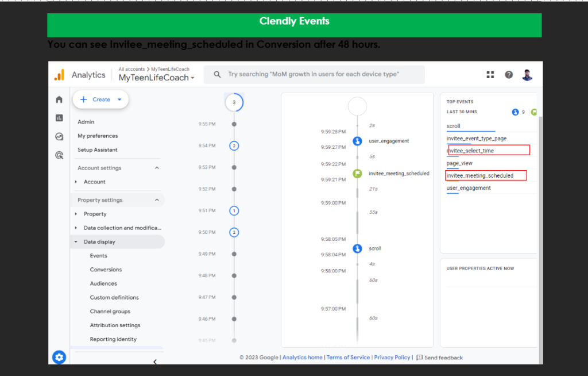Select the current minute marker showing 3
This screenshot has width=588, height=376.
pyautogui.click(x=234, y=102)
